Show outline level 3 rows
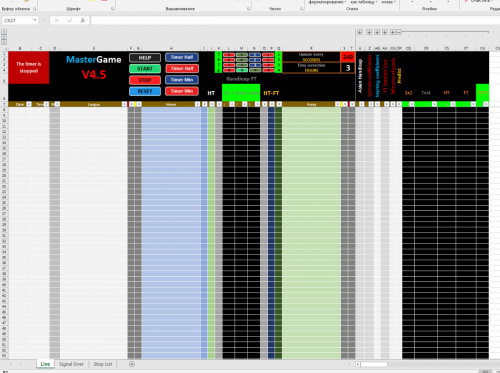500x373 pixels. (x=4, y=42)
